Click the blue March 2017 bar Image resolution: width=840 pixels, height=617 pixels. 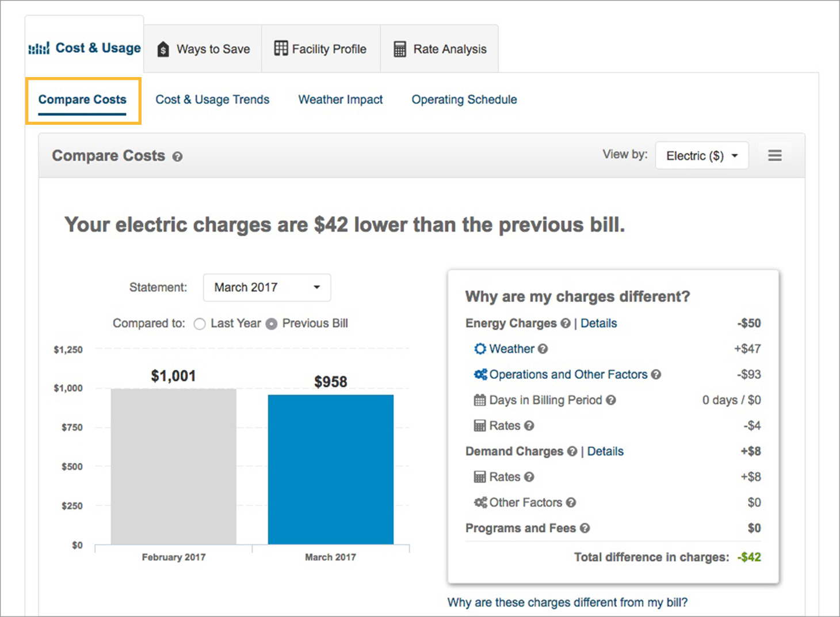330,469
